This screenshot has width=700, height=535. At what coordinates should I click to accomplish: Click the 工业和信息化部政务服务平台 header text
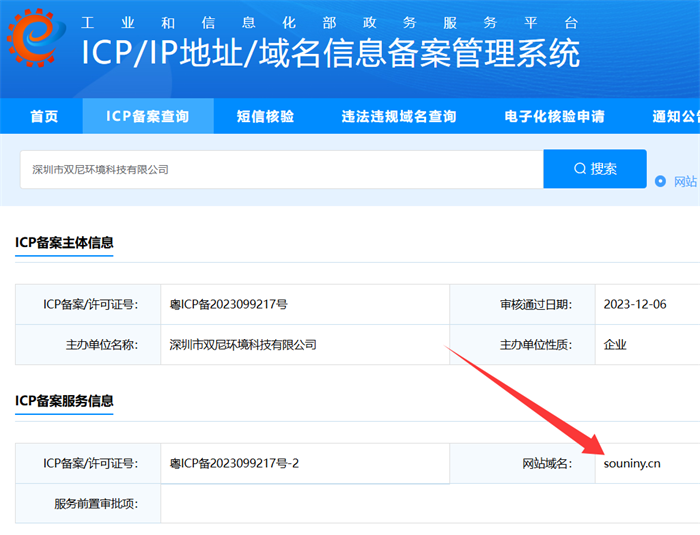click(x=329, y=23)
